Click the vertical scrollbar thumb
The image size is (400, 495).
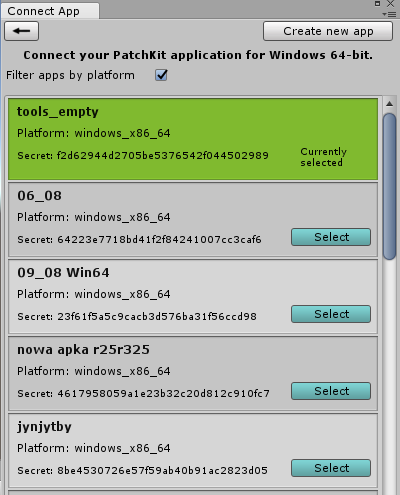(x=389, y=186)
